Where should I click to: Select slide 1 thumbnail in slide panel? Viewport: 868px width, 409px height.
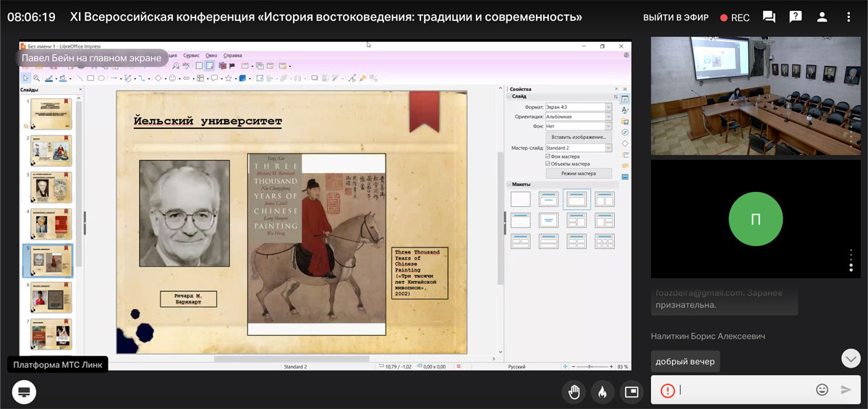click(x=51, y=114)
